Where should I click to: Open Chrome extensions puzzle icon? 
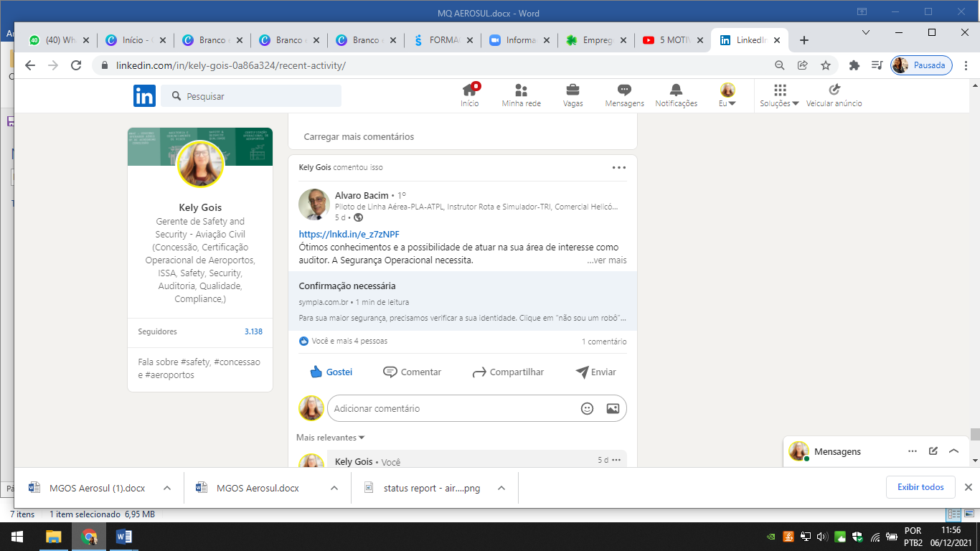point(854,65)
